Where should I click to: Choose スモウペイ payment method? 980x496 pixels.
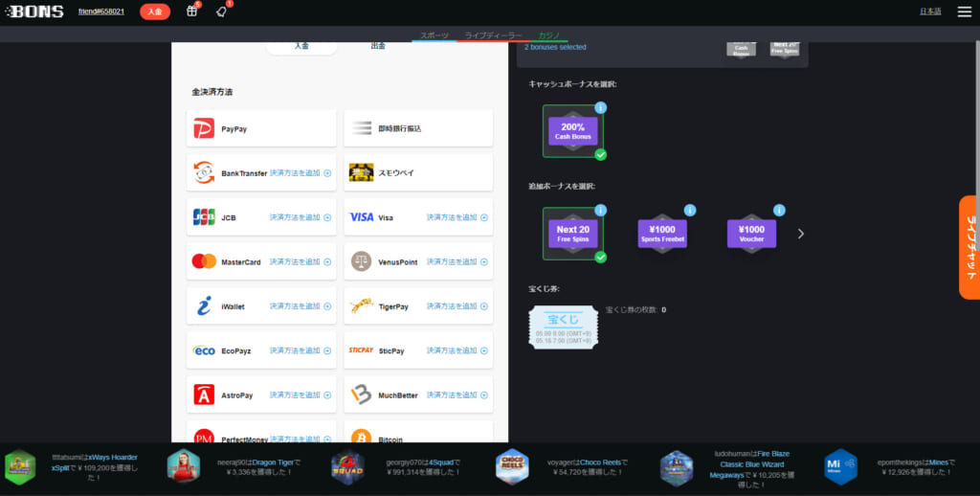(x=418, y=172)
